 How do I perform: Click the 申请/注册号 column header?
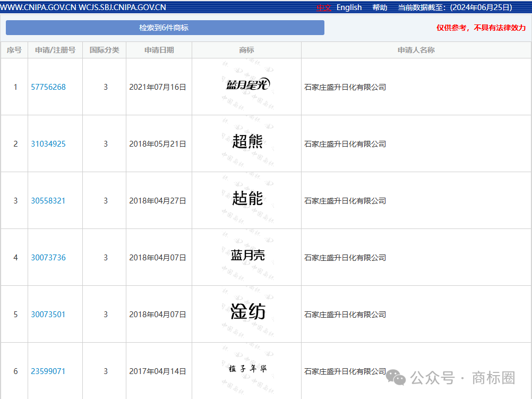click(55, 50)
